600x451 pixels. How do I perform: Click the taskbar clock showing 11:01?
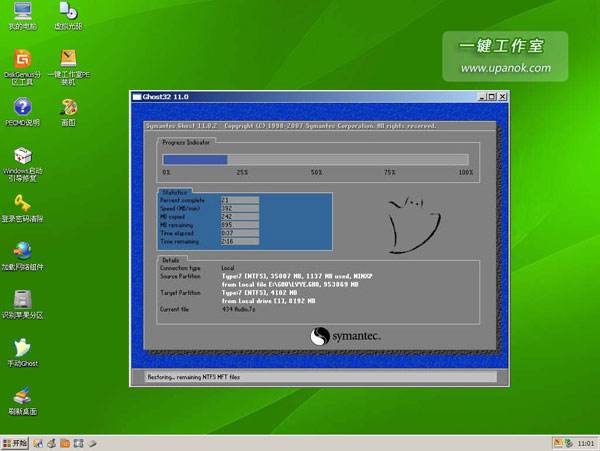(586, 441)
